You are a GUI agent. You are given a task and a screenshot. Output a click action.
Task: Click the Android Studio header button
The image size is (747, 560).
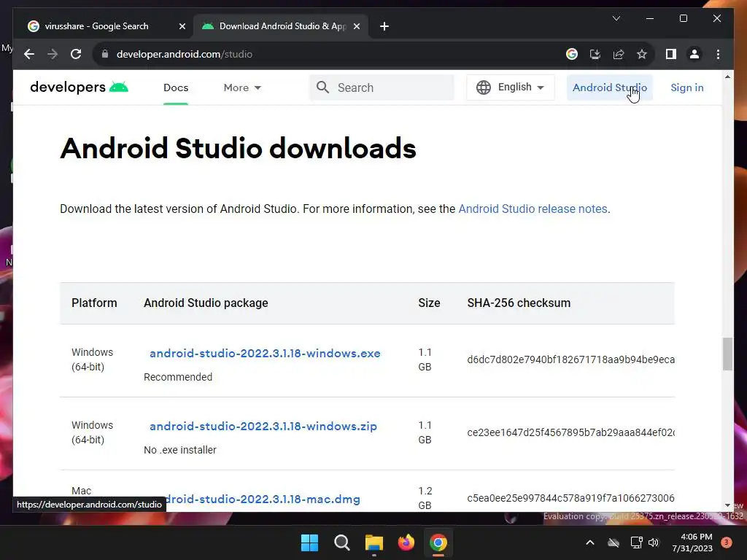pyautogui.click(x=610, y=87)
